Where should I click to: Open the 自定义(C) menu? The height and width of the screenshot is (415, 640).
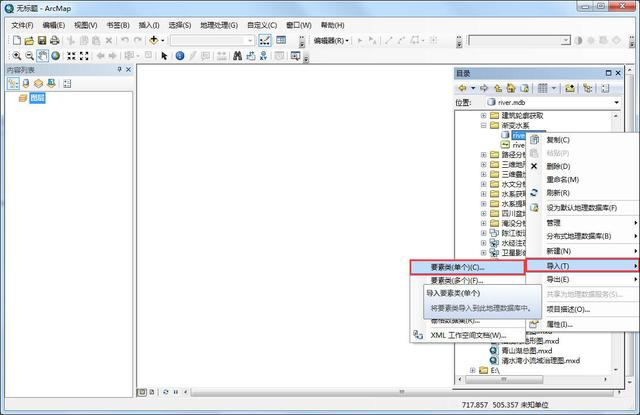point(262,25)
